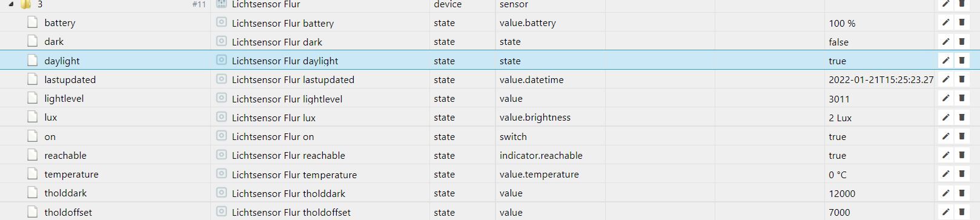Edit the battery state with pencil icon
This screenshot has height=220, width=980.
tap(945, 23)
